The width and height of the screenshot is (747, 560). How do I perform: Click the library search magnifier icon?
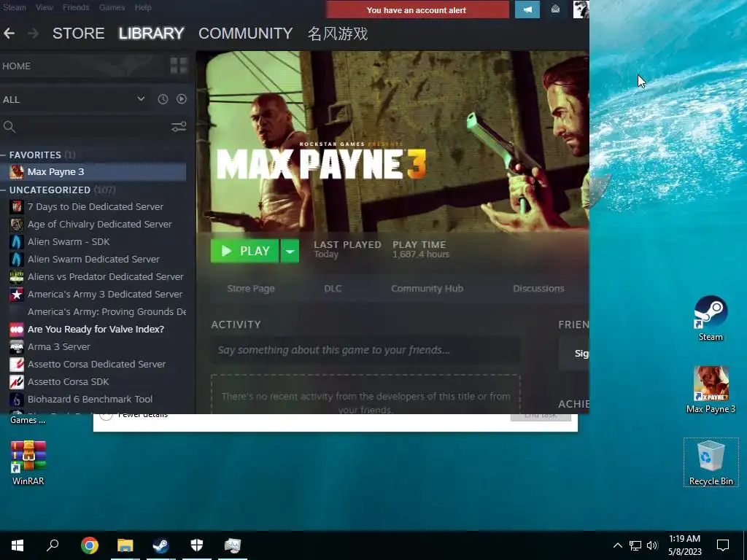(x=9, y=127)
